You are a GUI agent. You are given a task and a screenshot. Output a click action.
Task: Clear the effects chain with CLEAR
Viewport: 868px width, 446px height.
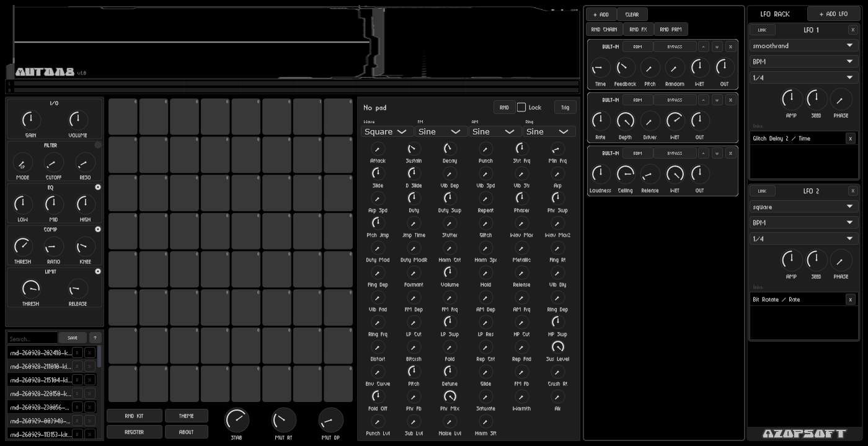[x=632, y=14]
